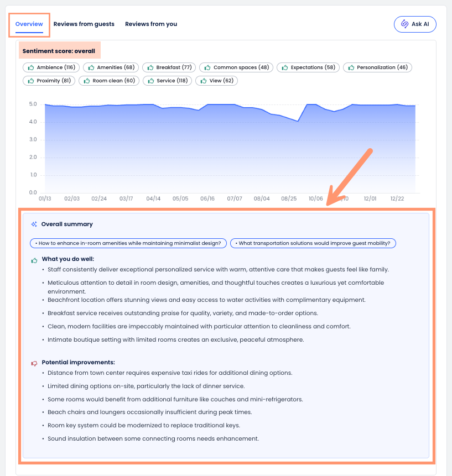The image size is (452, 476).
Task: Click thumbs-down icon by Potential improvements
Action: coord(34,363)
